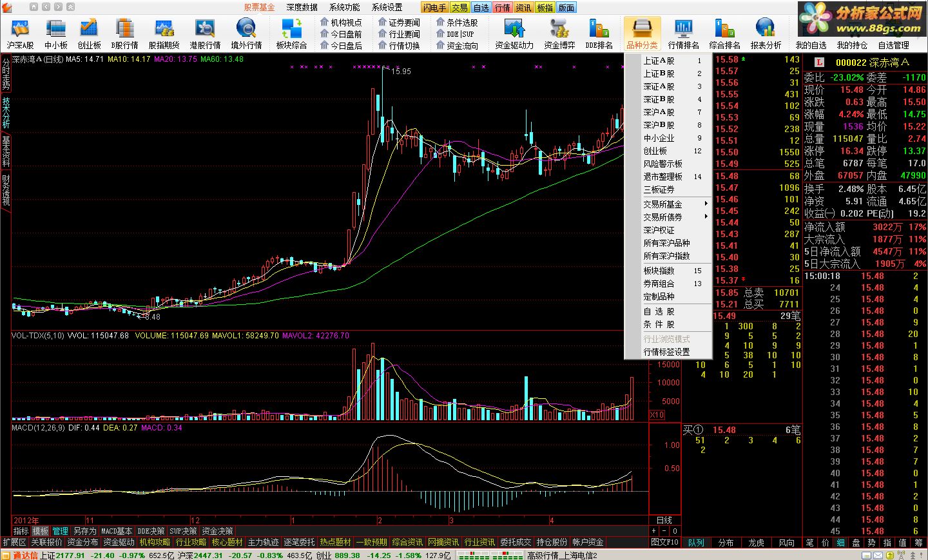The image size is (928, 560).
Task: Open the 中小板 board toolbar icon
Action: pos(56,34)
